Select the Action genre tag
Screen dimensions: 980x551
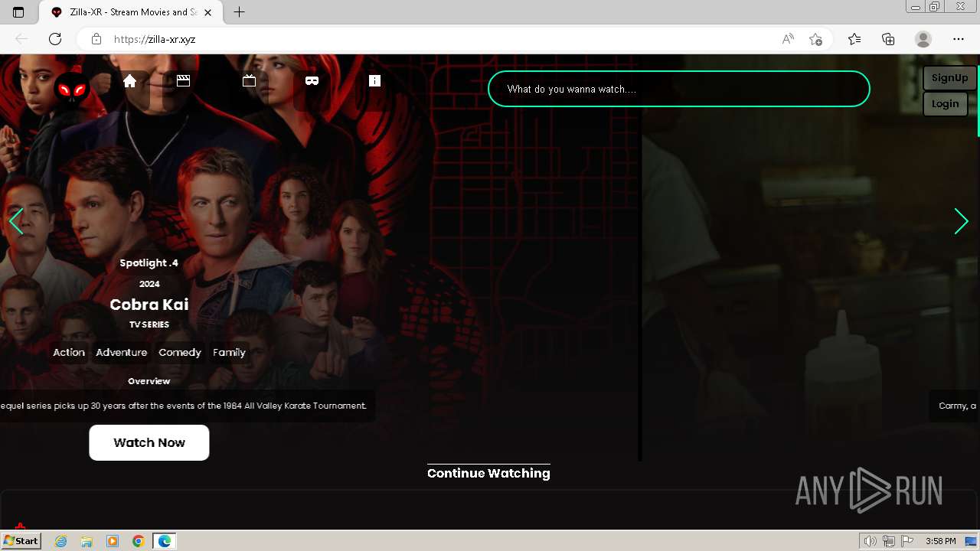click(x=69, y=352)
